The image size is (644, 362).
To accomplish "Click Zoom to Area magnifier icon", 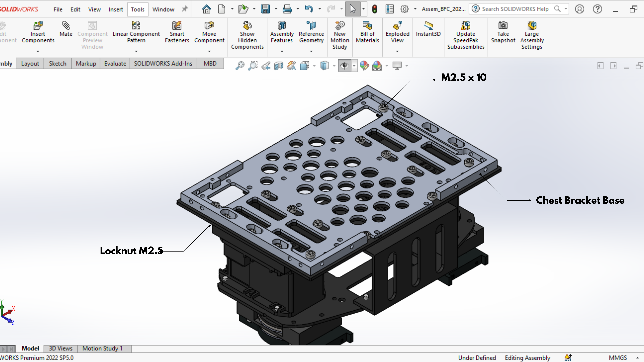I will click(x=253, y=66).
